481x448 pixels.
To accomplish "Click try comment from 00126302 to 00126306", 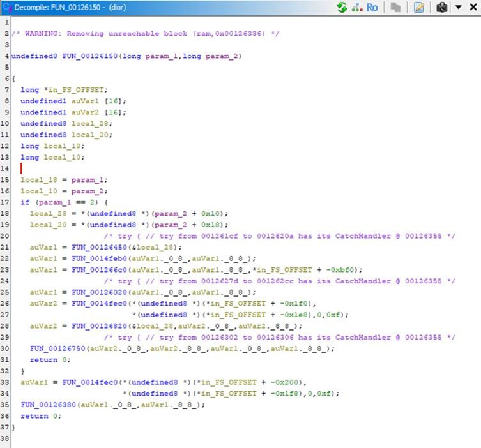I will [279, 338].
